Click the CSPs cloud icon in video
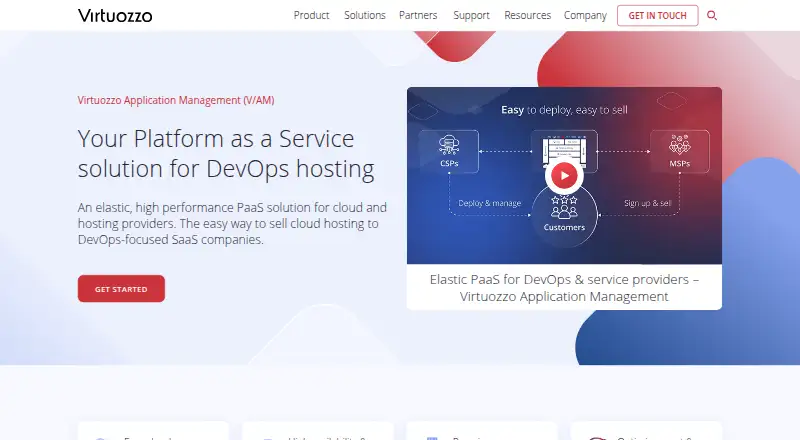This screenshot has width=800, height=440. click(x=449, y=145)
